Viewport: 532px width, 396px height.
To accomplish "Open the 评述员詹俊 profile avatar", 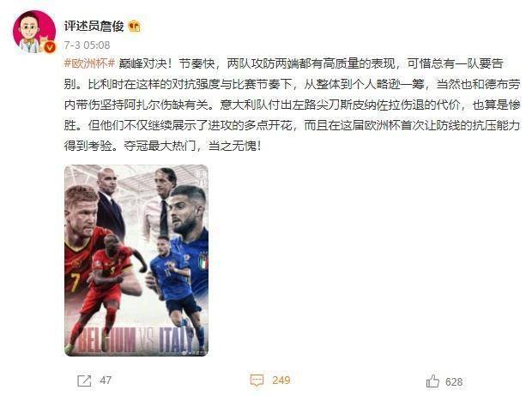I will coord(34,31).
